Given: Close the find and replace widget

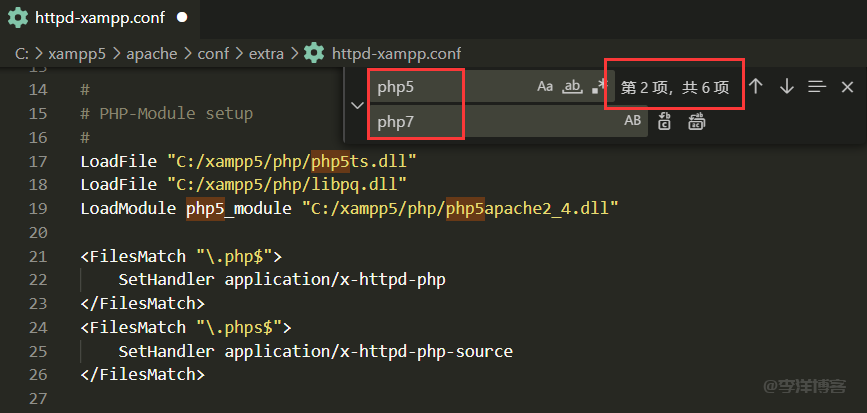Looking at the screenshot, I should 847,87.
